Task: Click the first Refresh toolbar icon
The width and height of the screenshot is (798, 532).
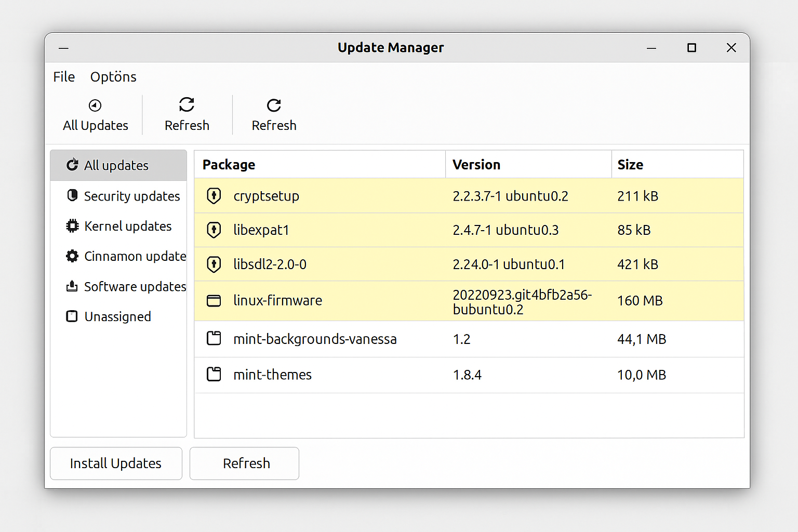Action: tap(187, 105)
